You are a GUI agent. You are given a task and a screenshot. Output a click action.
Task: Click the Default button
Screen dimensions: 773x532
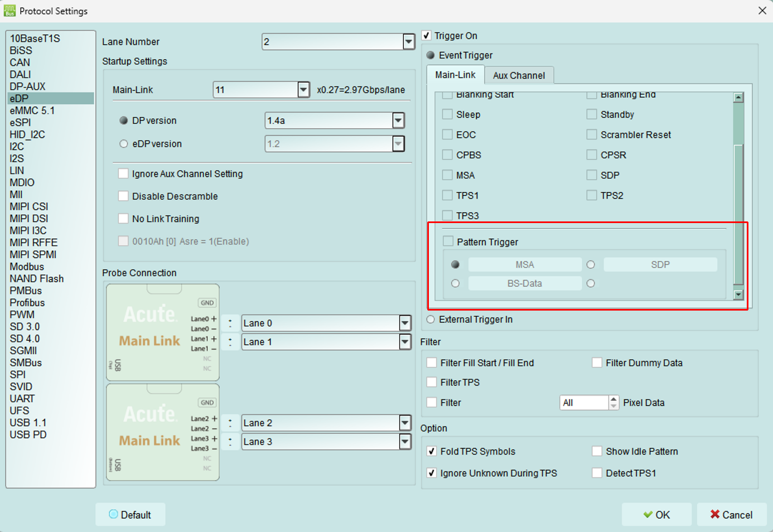130,515
